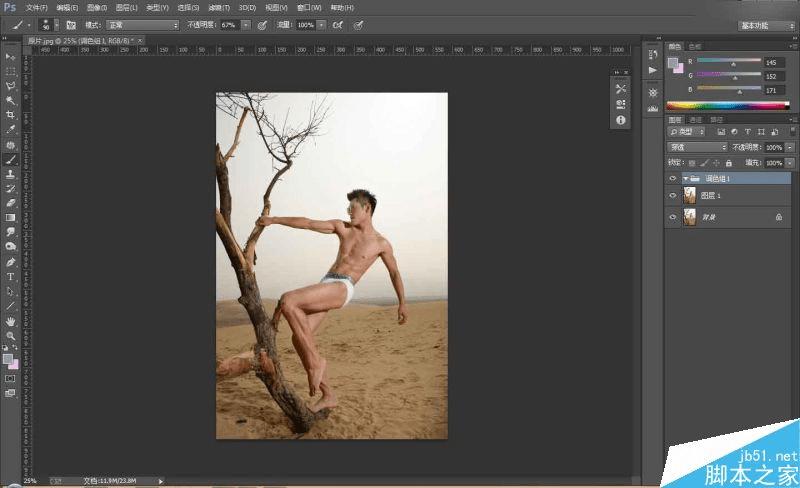Hide the 调色组 1 group
Viewport: 800px width, 488px height.
click(673, 178)
